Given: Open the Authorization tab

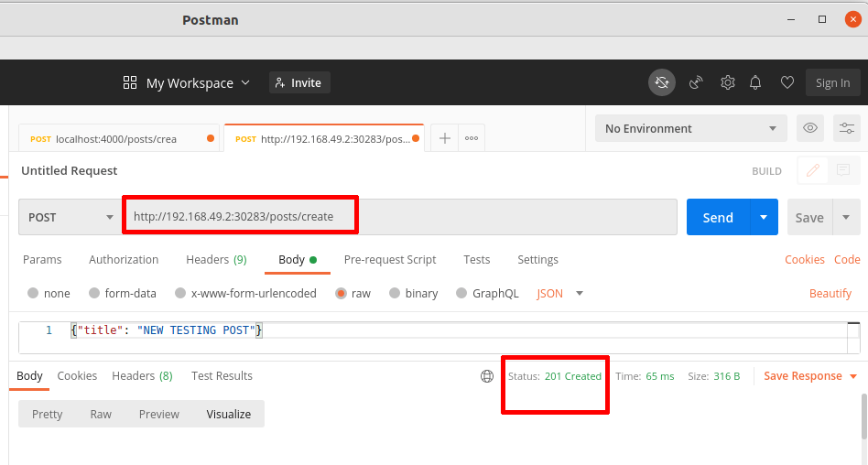Looking at the screenshot, I should click(x=124, y=260).
